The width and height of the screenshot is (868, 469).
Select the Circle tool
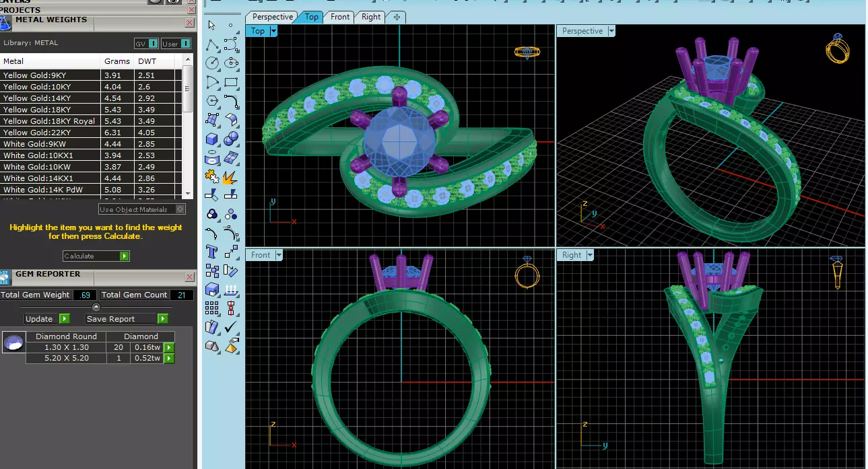click(x=211, y=64)
